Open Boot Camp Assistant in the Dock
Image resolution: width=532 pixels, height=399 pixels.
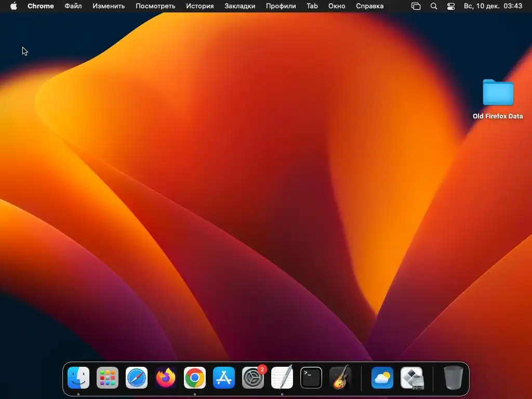click(411, 378)
